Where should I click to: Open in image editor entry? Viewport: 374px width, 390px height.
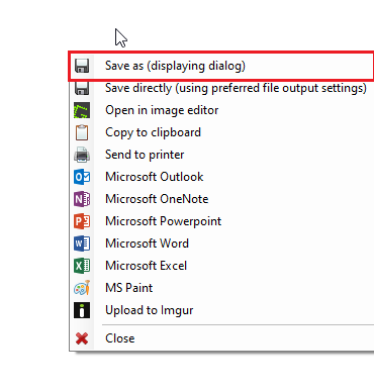(221, 110)
